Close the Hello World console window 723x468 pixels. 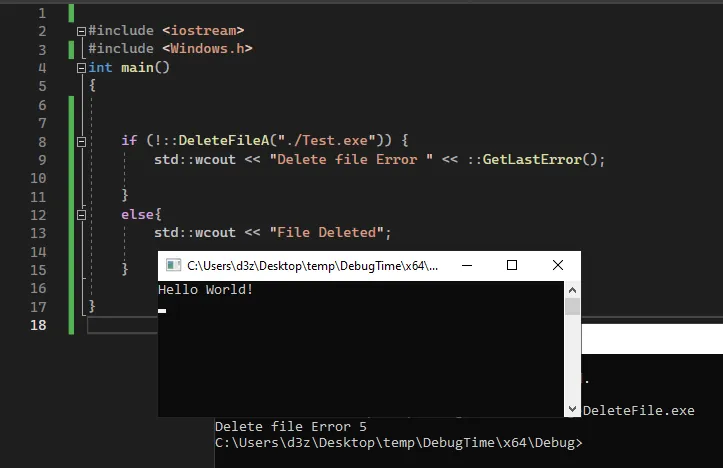(557, 265)
